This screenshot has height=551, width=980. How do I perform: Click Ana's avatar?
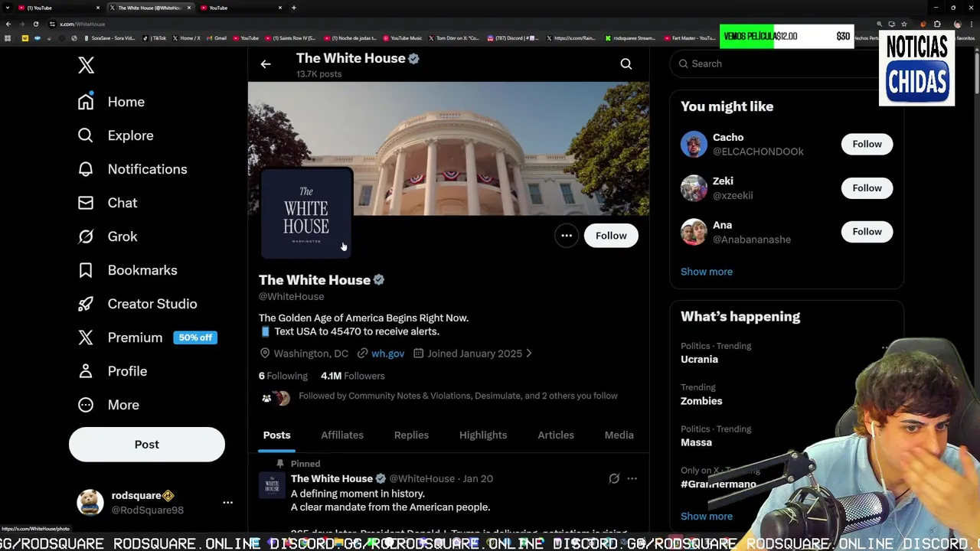pyautogui.click(x=694, y=232)
